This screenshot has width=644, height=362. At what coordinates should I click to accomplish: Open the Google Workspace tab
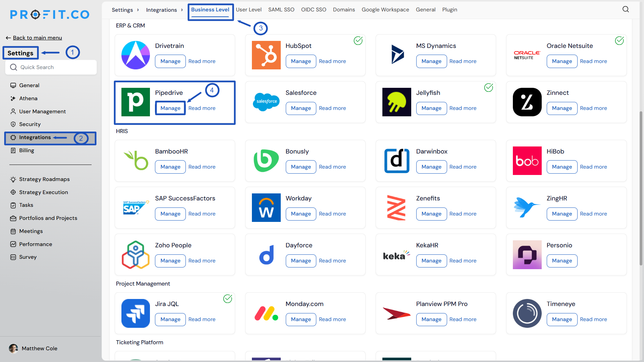385,9
